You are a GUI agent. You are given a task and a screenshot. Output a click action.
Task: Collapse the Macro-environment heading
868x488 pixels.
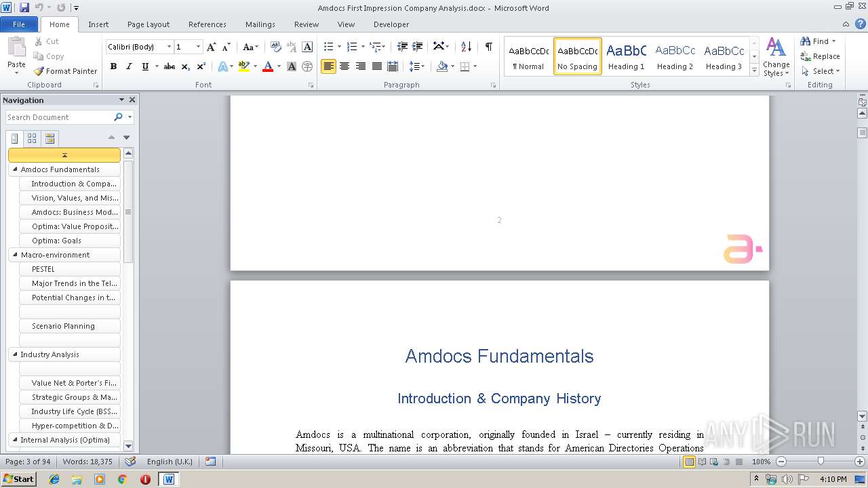[x=15, y=255]
